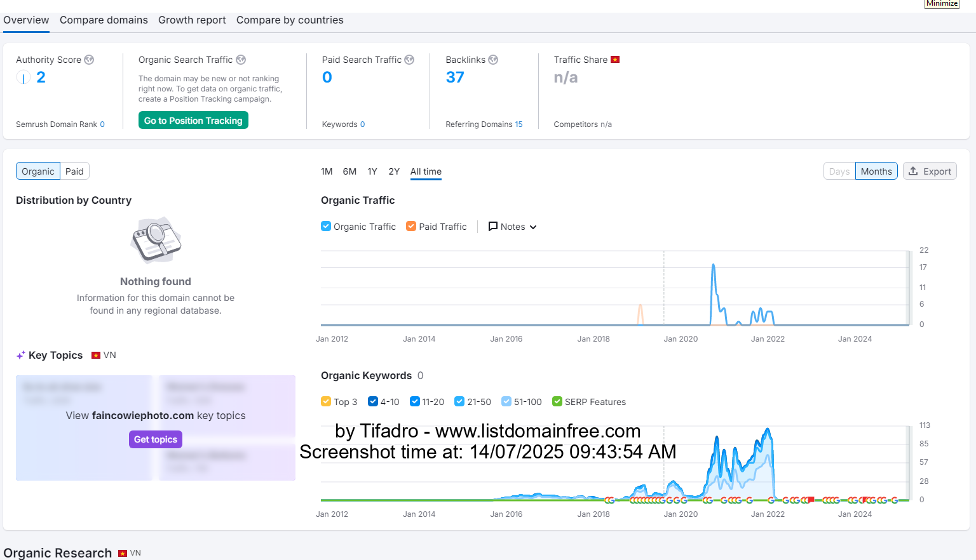Toggle Top 3 keywords checkbox
This screenshot has height=560, width=976.
point(326,401)
